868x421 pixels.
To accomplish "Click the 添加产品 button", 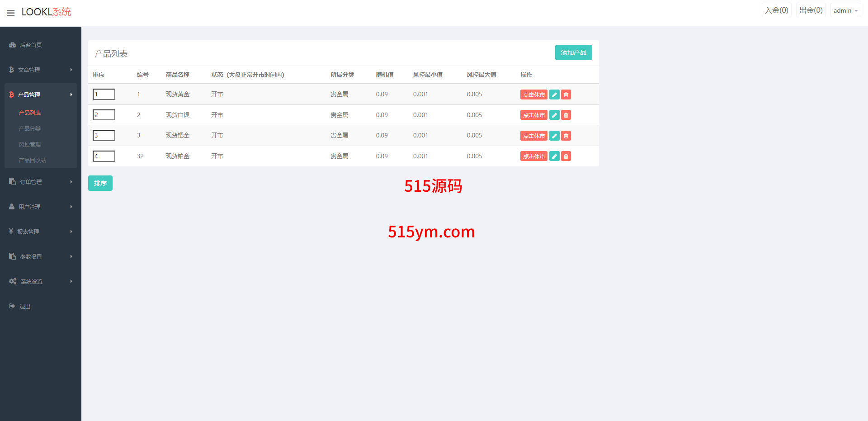I will coord(573,52).
